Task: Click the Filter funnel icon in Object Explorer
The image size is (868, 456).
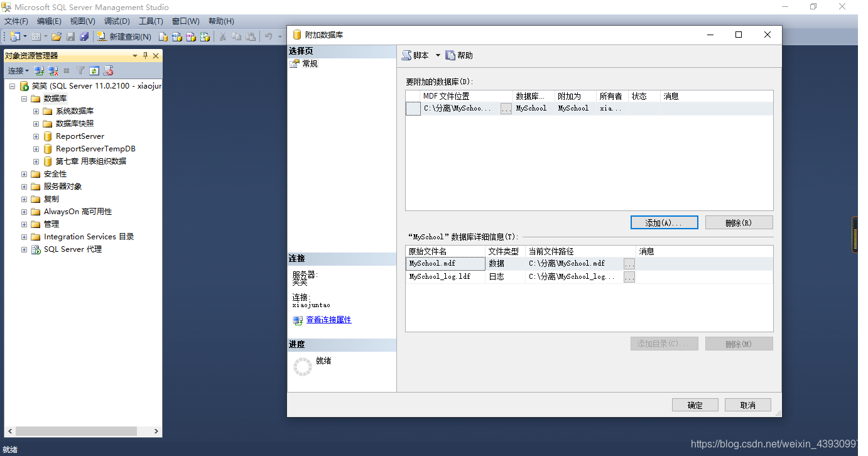Action: pyautogui.click(x=80, y=70)
